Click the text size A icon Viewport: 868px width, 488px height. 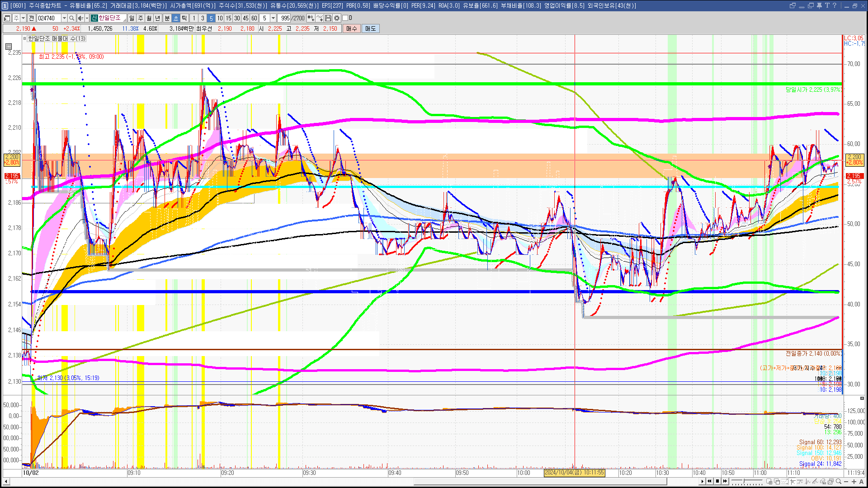(x=862, y=482)
